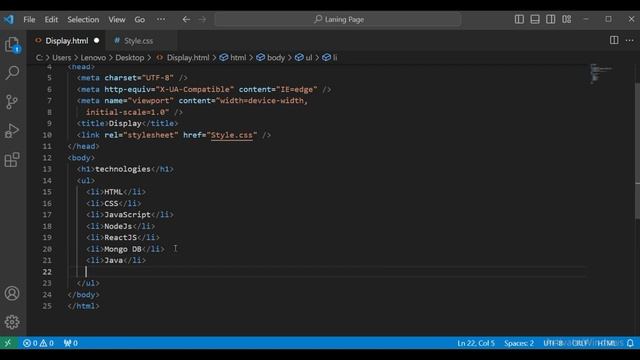Click the ReactJS list item text
The image size is (640, 360).
point(120,237)
